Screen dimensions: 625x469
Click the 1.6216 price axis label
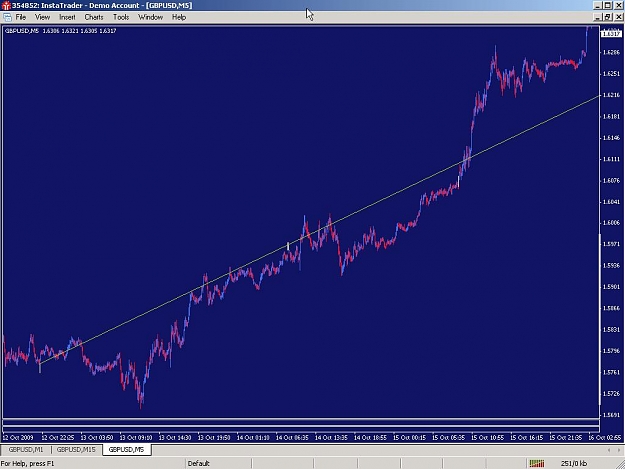(x=611, y=95)
